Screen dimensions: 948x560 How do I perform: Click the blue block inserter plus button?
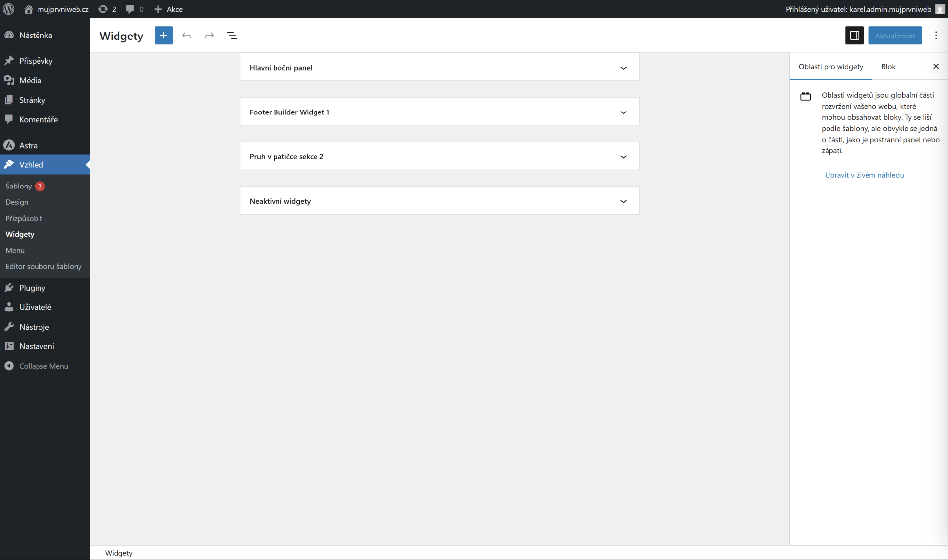coord(163,36)
